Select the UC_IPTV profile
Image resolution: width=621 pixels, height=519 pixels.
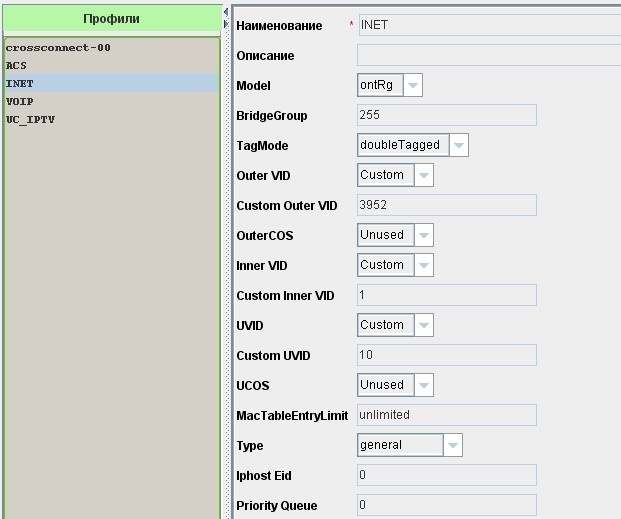click(31, 119)
